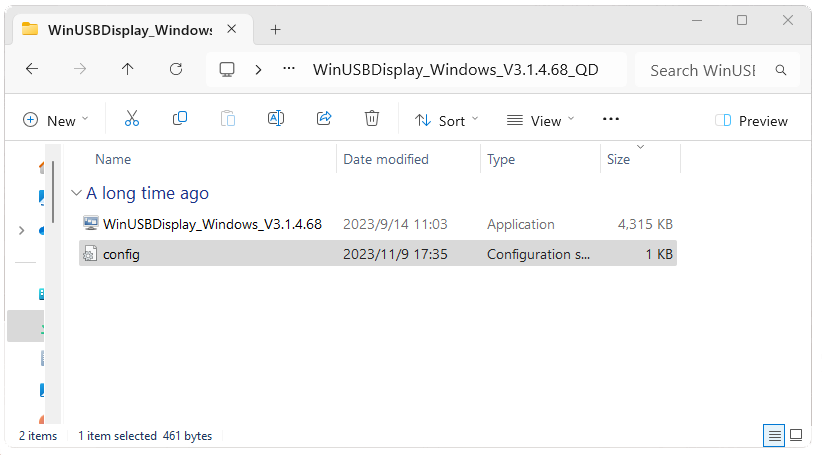Open a new tab with plus button

click(x=276, y=29)
